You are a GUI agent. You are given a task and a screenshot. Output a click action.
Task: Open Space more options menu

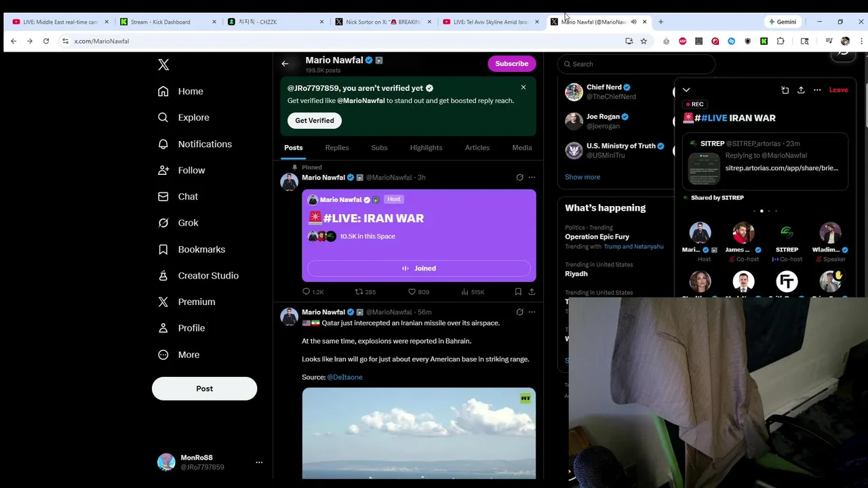click(x=817, y=90)
